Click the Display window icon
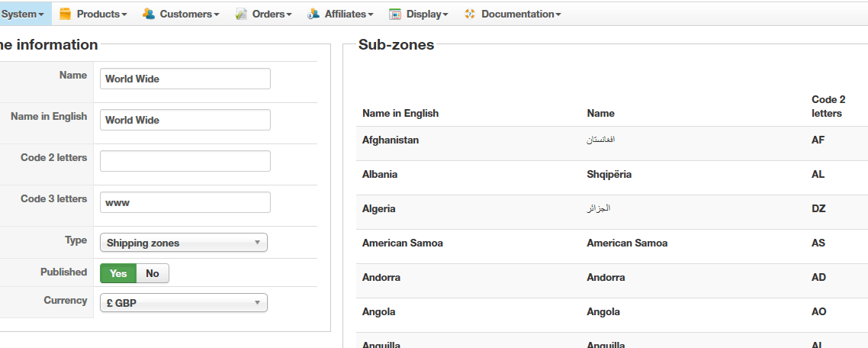 (395, 14)
